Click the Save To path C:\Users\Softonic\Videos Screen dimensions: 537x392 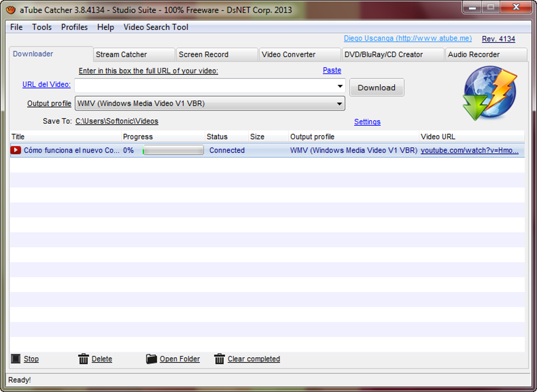(117, 121)
